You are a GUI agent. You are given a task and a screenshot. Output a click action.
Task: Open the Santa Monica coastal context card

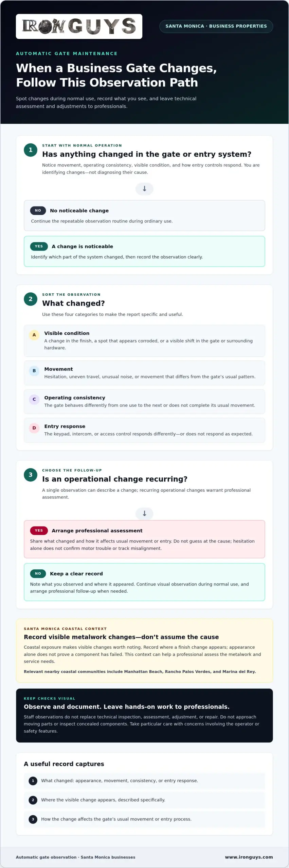pyautogui.click(x=144, y=651)
